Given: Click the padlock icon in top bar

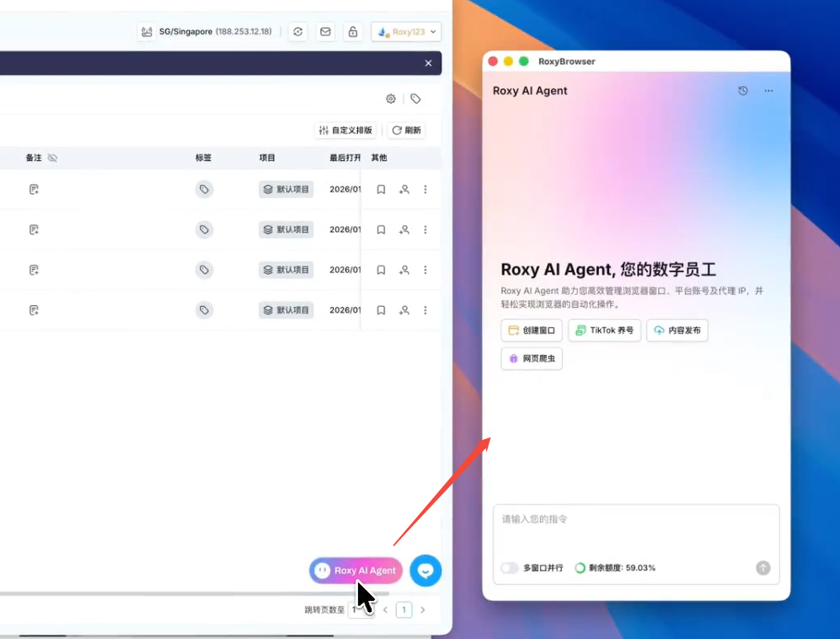Looking at the screenshot, I should (x=352, y=32).
